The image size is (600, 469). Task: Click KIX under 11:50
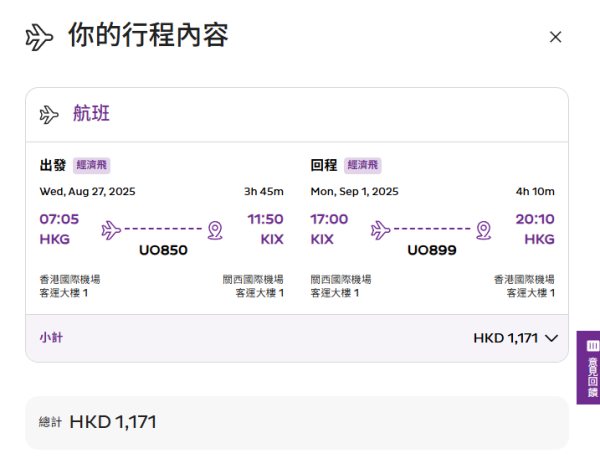tap(272, 239)
